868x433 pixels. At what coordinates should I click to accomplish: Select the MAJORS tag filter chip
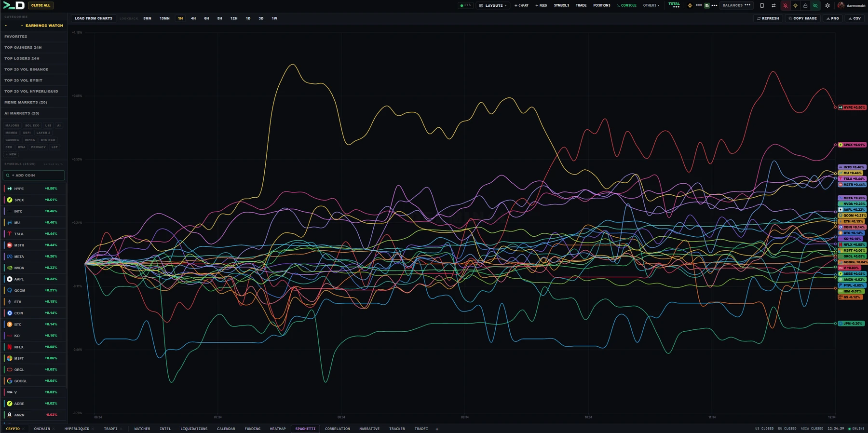click(x=13, y=125)
